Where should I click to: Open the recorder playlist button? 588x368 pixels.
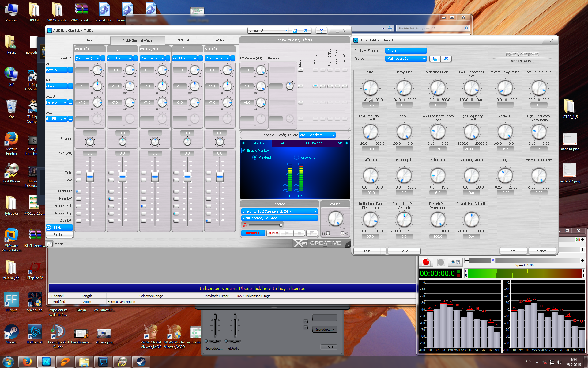(312, 233)
